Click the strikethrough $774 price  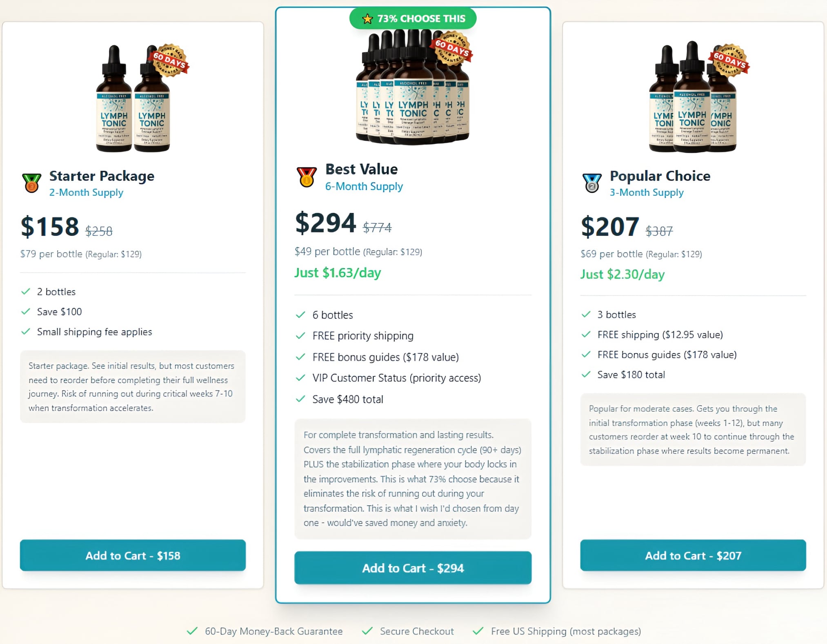tap(376, 227)
